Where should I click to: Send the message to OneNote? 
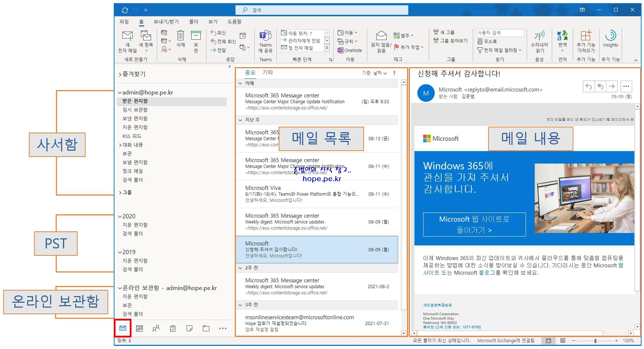tap(350, 50)
